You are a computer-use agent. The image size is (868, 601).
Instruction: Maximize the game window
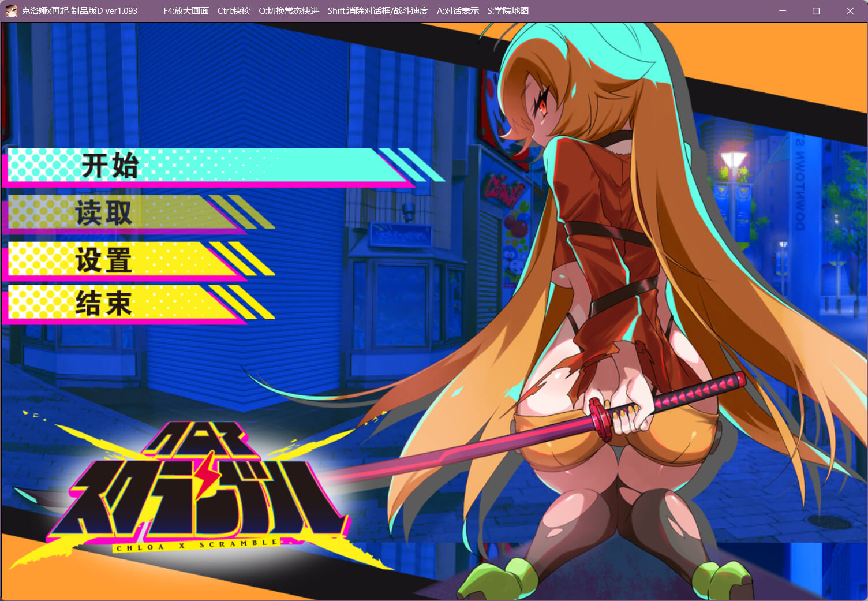click(x=815, y=11)
